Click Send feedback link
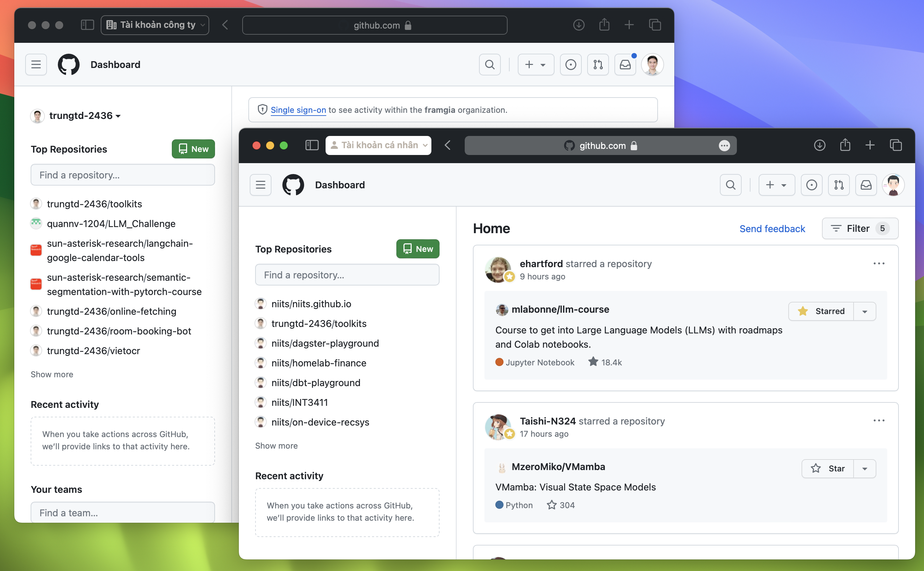Image resolution: width=924 pixels, height=571 pixels. pyautogui.click(x=772, y=228)
